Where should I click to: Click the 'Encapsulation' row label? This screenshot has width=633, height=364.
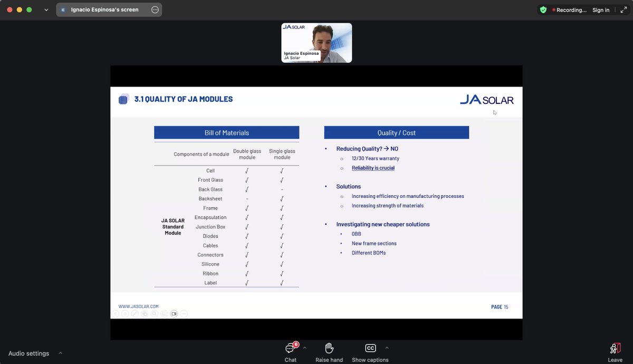(x=210, y=217)
